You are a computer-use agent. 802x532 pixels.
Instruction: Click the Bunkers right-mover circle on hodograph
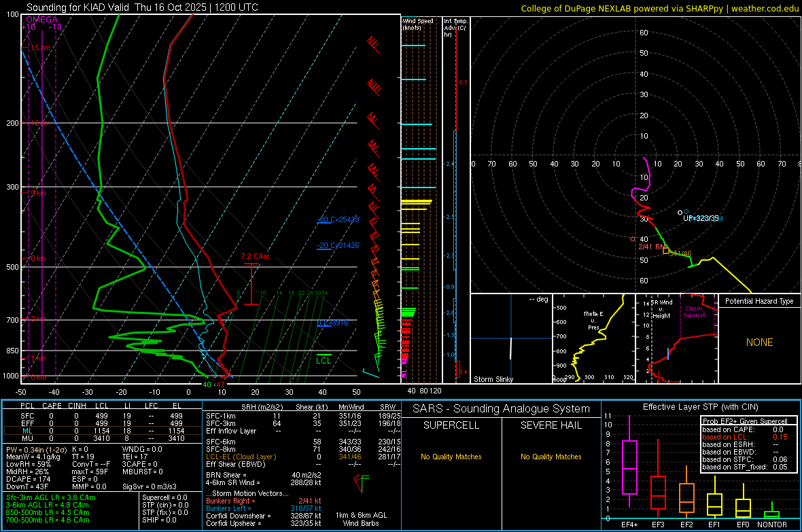click(633, 239)
